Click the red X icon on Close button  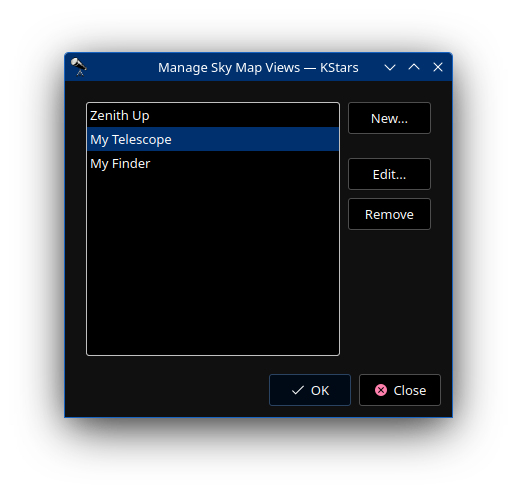[381, 390]
